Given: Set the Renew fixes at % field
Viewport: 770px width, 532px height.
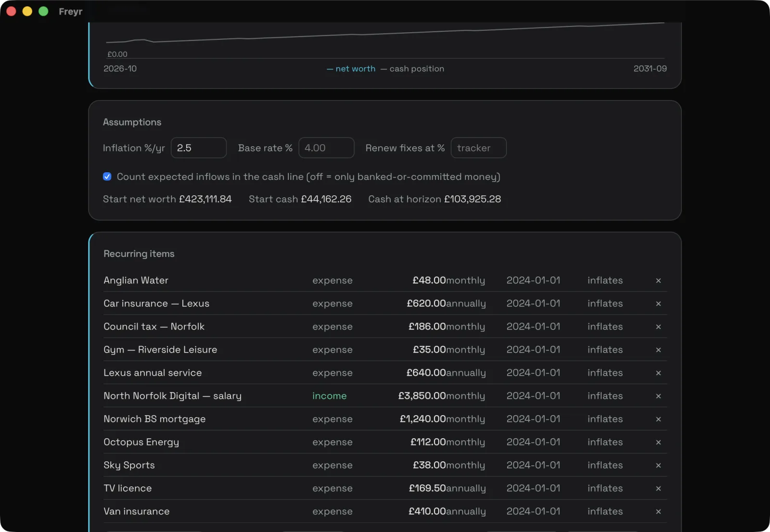Looking at the screenshot, I should [x=478, y=148].
